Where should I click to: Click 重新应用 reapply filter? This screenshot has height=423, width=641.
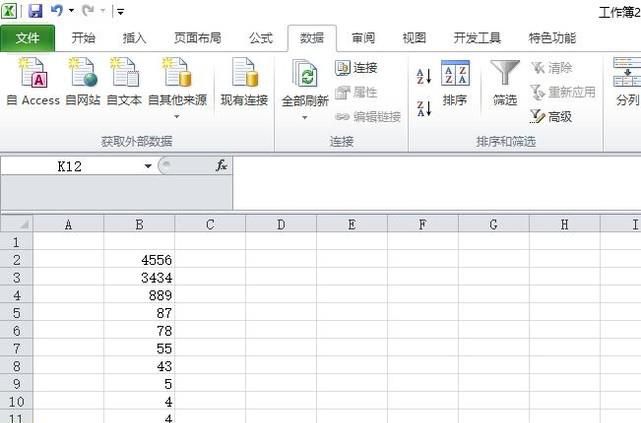(563, 92)
